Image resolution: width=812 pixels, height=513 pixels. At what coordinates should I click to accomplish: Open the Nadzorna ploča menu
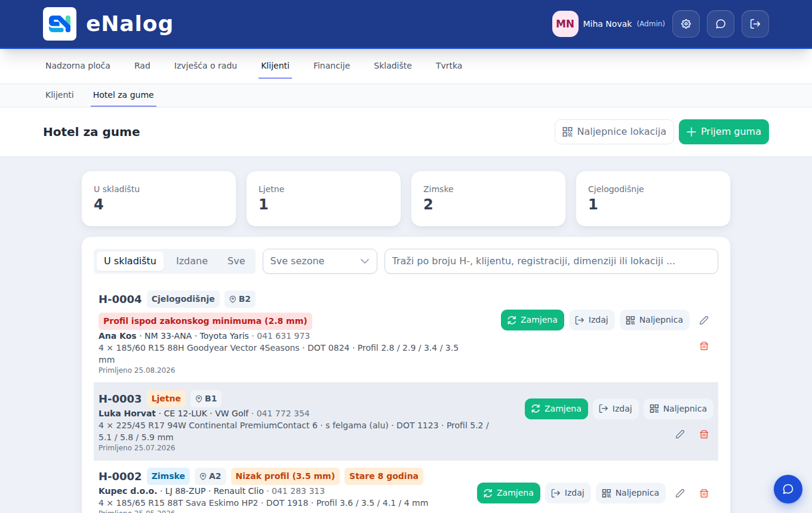pyautogui.click(x=78, y=66)
